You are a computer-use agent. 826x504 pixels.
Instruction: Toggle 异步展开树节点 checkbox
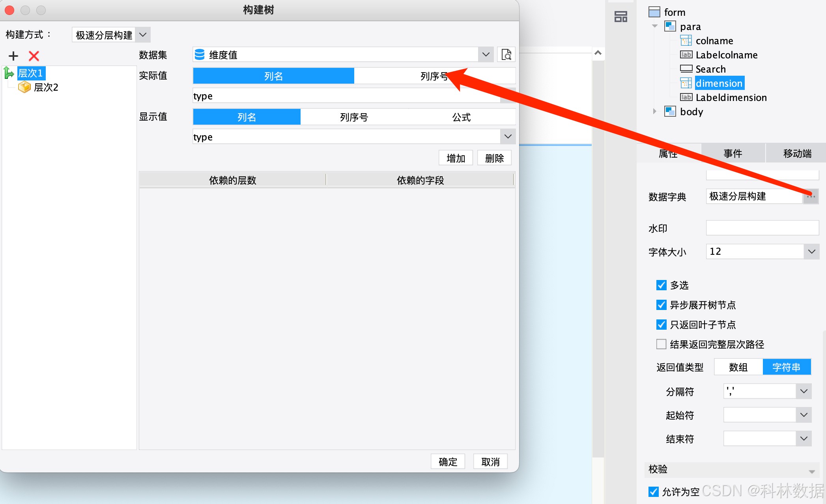coord(661,305)
